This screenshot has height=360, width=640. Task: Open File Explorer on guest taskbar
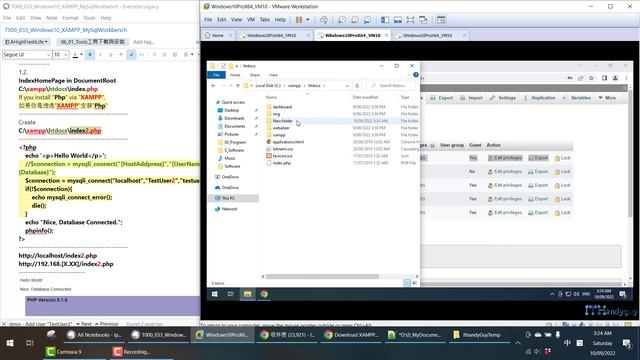(247, 294)
